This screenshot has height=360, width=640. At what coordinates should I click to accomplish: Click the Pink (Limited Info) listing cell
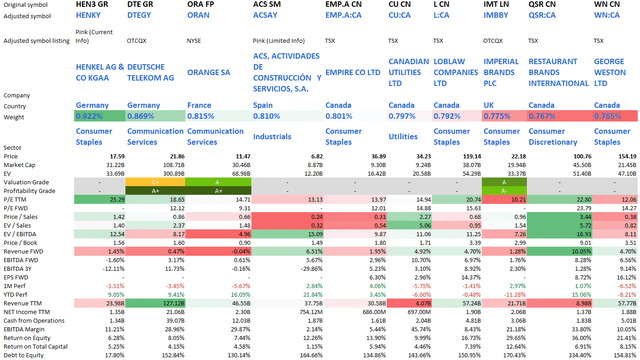click(279, 41)
